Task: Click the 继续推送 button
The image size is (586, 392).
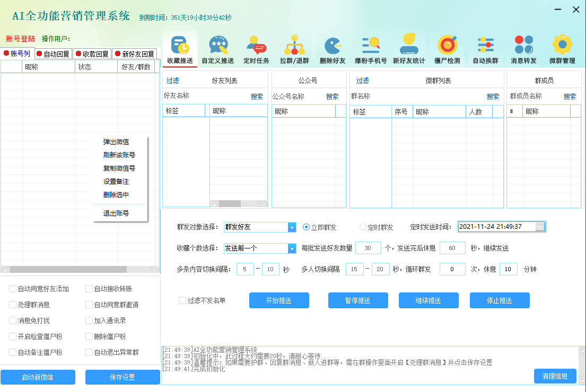Action: tap(428, 300)
